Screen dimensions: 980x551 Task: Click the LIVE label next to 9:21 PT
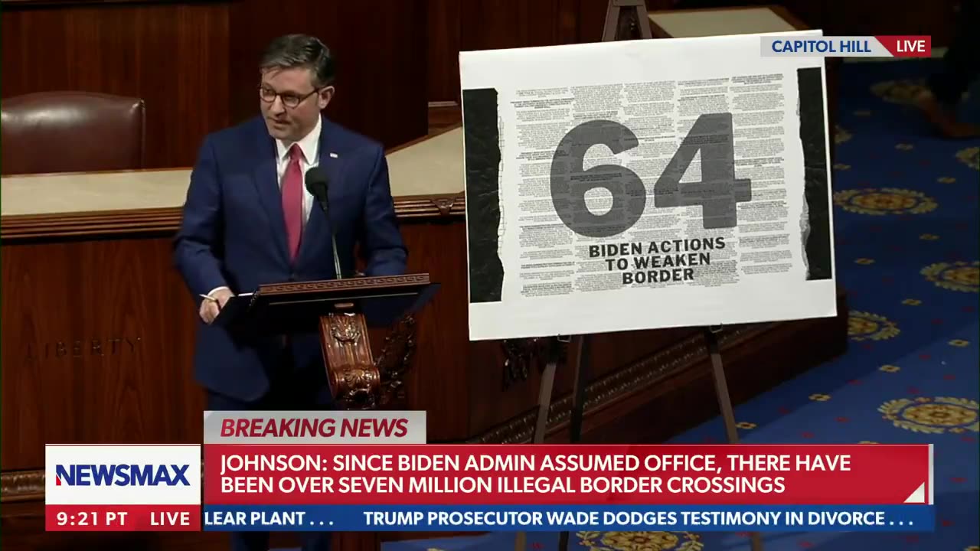170,518
